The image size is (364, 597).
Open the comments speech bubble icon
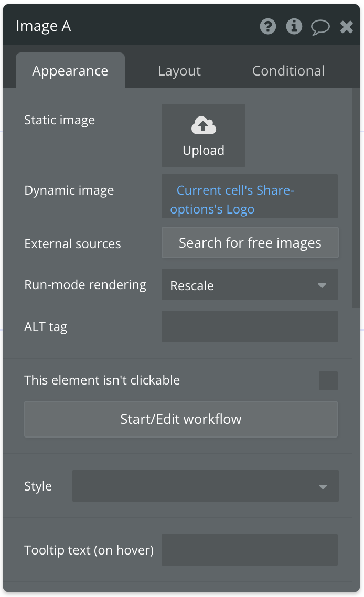click(x=320, y=27)
